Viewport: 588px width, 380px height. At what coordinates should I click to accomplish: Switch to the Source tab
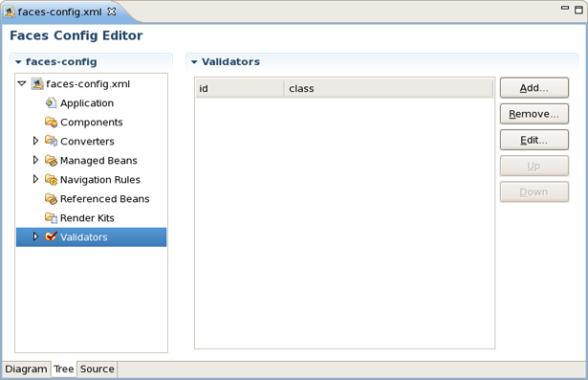[98, 369]
